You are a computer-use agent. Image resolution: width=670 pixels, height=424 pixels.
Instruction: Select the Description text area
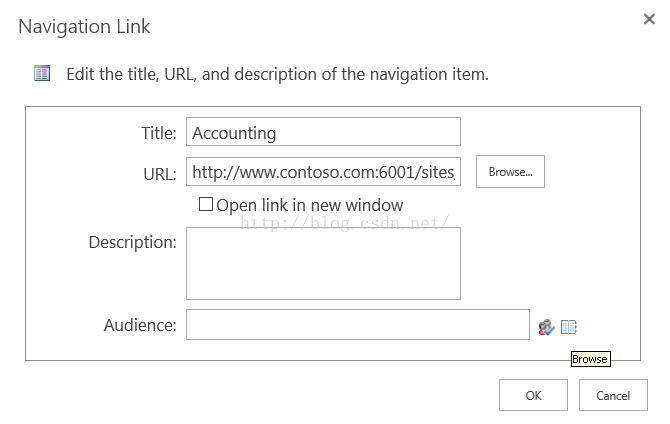point(323,263)
